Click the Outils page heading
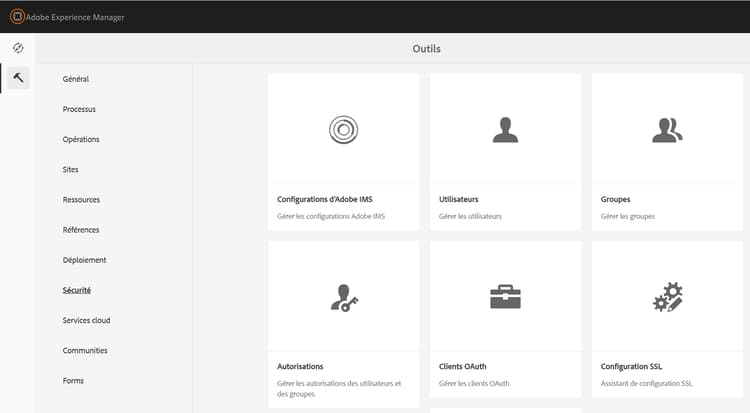Screen dimensions: 750x413 pyautogui.click(x=426, y=49)
